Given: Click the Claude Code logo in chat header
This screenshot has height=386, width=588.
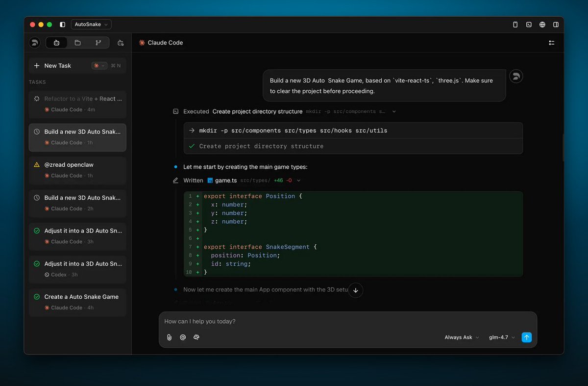Looking at the screenshot, I should tap(142, 43).
